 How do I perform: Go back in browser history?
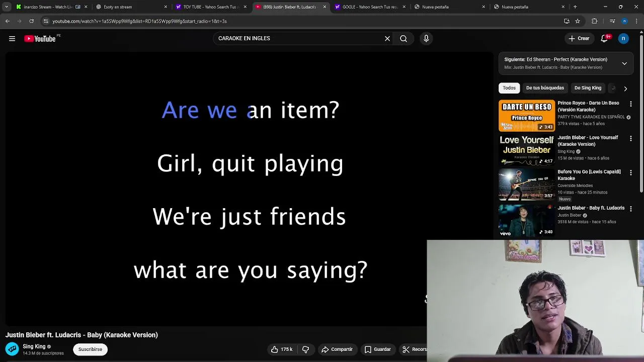pos(8,21)
